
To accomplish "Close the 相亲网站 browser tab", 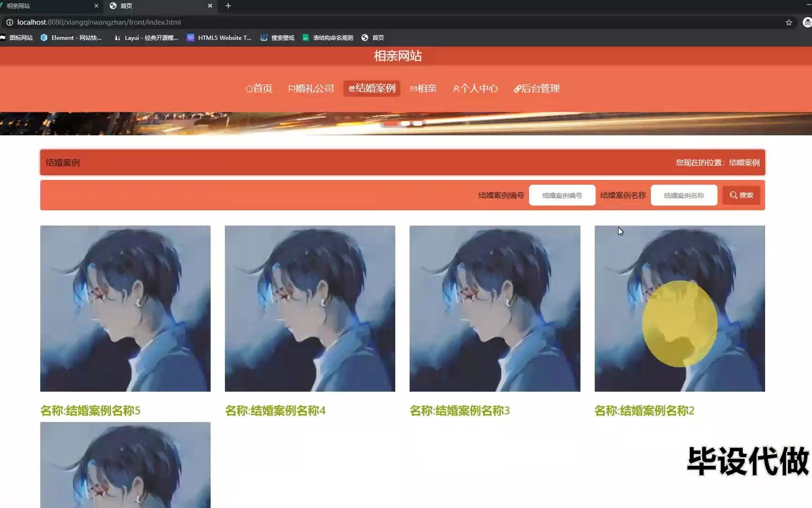I will 96,6.
